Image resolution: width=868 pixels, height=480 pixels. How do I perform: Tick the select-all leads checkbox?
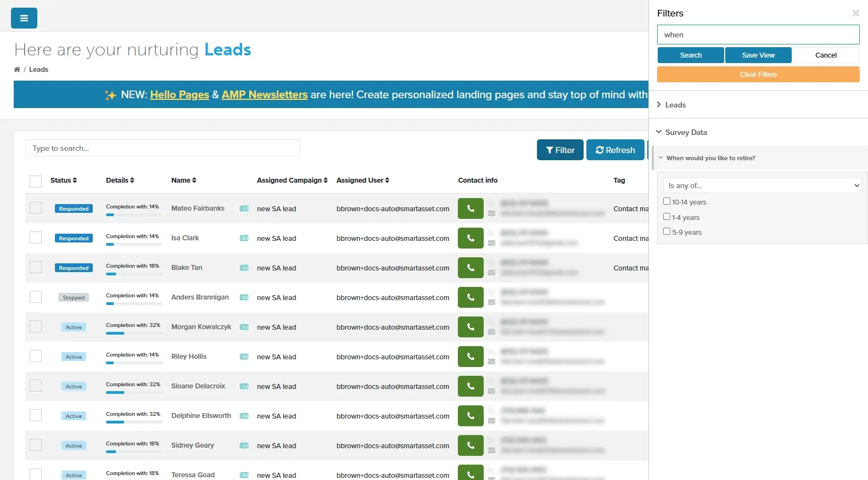(36, 182)
